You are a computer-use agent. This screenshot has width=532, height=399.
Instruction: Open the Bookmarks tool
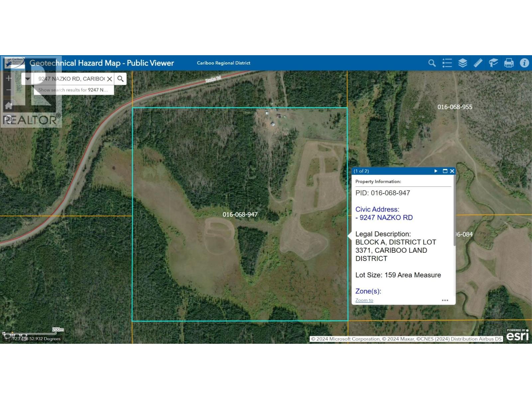493,63
